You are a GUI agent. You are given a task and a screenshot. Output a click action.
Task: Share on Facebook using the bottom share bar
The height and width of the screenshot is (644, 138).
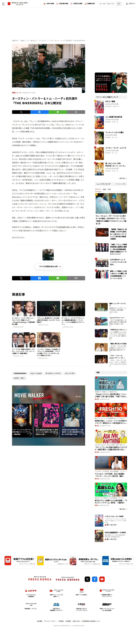pyautogui.click(x=39, y=278)
